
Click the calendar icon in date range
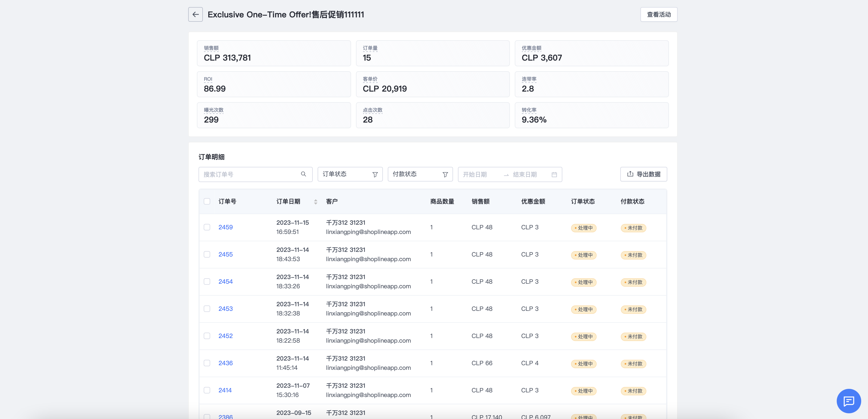tap(554, 174)
